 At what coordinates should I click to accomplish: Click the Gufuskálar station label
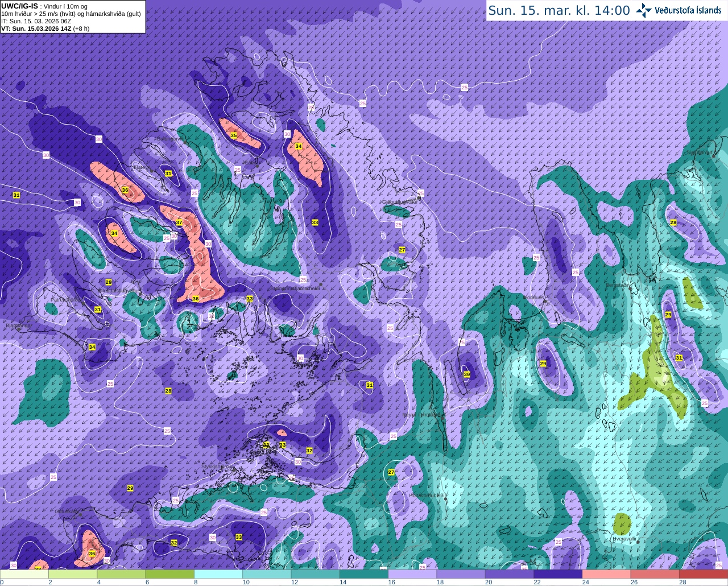coord(67,511)
